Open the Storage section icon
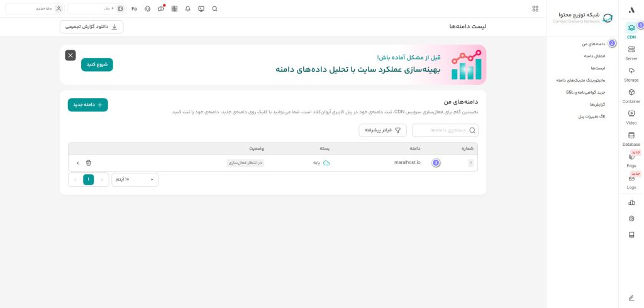644x308 pixels. point(631,70)
